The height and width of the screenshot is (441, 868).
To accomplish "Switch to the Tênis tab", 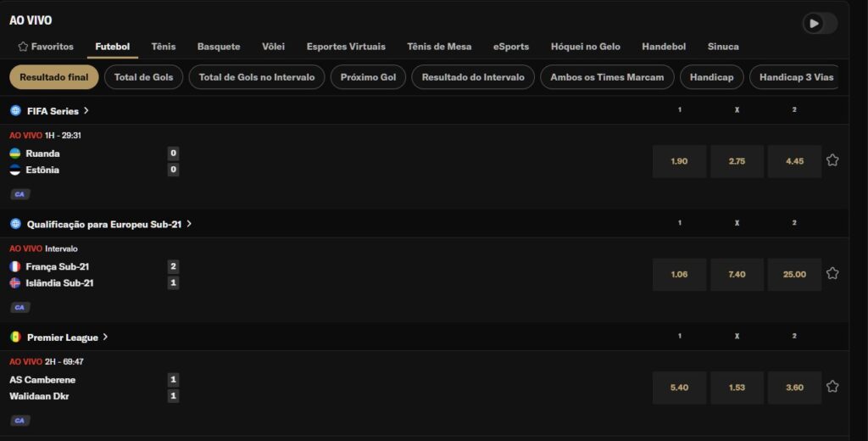I will pos(164,47).
